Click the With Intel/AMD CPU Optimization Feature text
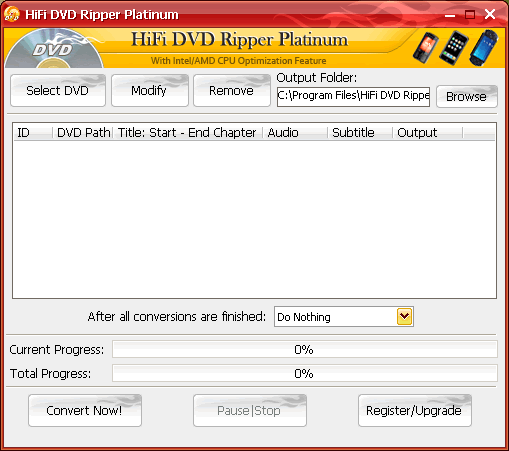This screenshot has width=509, height=451. (x=238, y=61)
